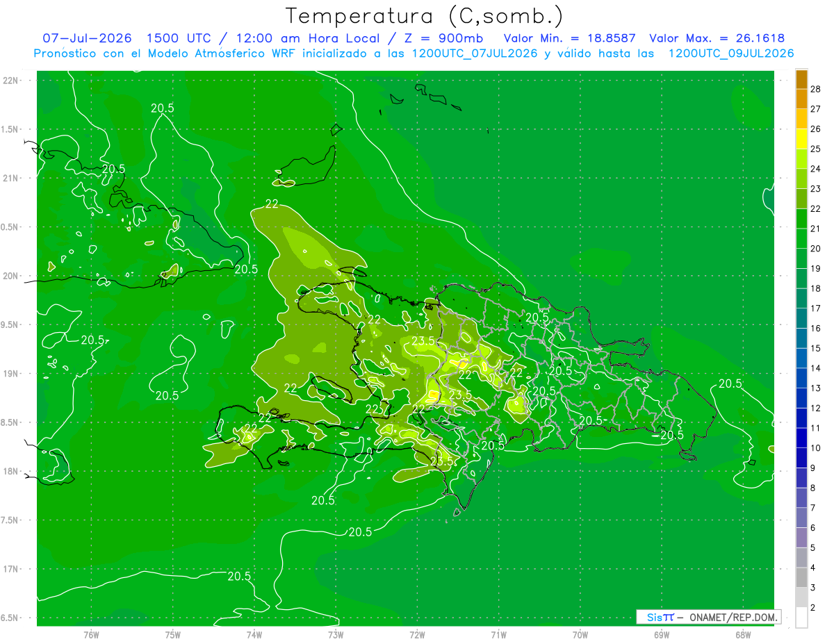Click the "ONAMET/REP.DOM." credit label
Image resolution: width=834 pixels, height=644 pixels.
[x=733, y=617]
